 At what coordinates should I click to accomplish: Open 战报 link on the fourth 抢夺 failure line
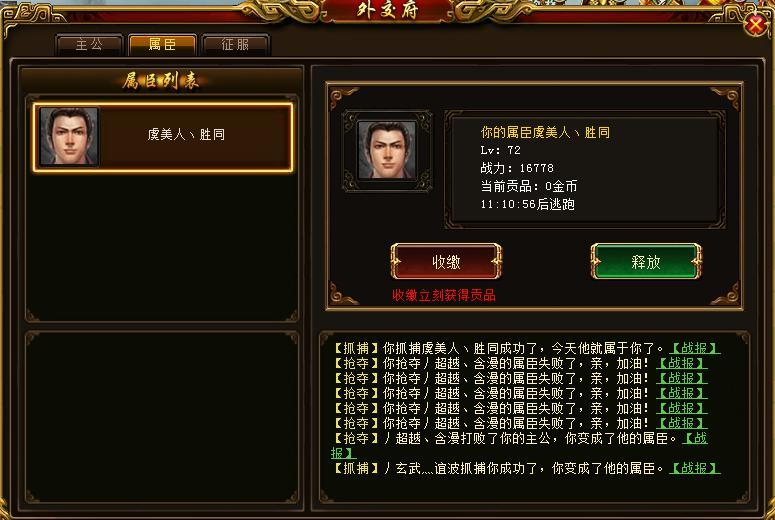[x=682, y=408]
